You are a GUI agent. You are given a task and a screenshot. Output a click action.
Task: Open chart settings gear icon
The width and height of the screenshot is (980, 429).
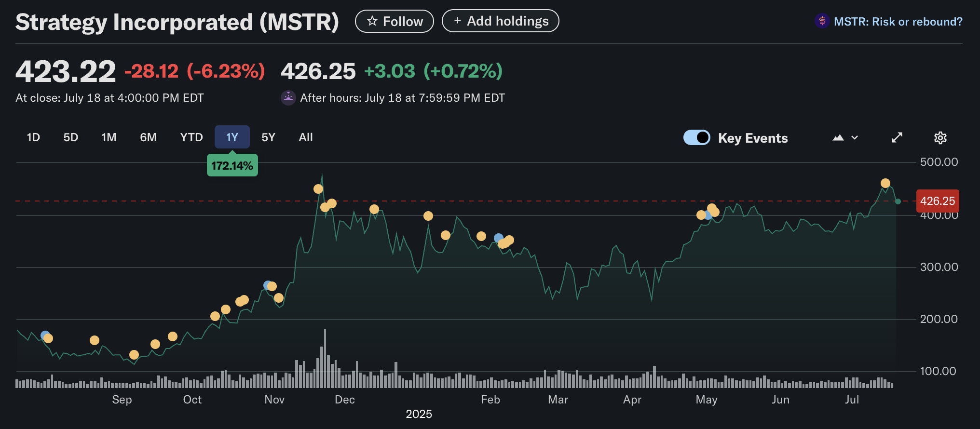pyautogui.click(x=940, y=138)
